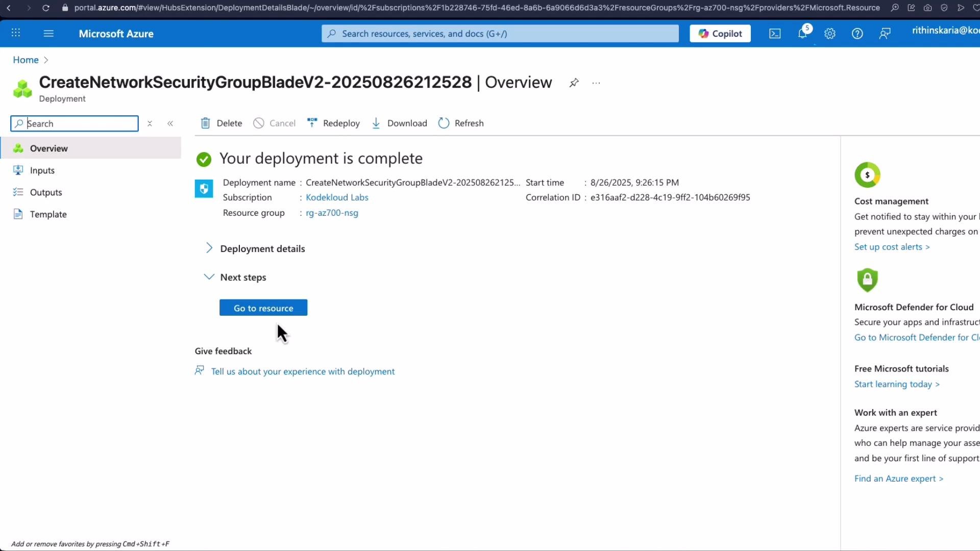Focus the global resource search box

click(x=500, y=34)
